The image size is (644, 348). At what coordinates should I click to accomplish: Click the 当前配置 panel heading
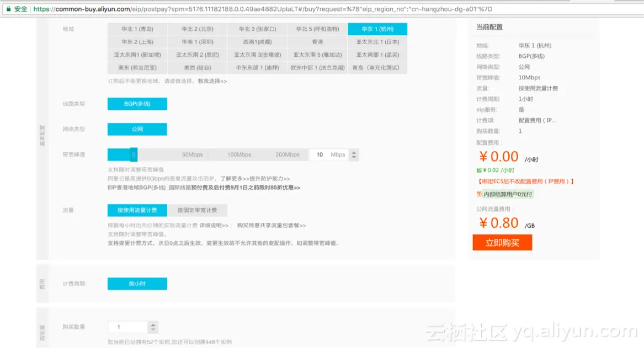coord(489,27)
